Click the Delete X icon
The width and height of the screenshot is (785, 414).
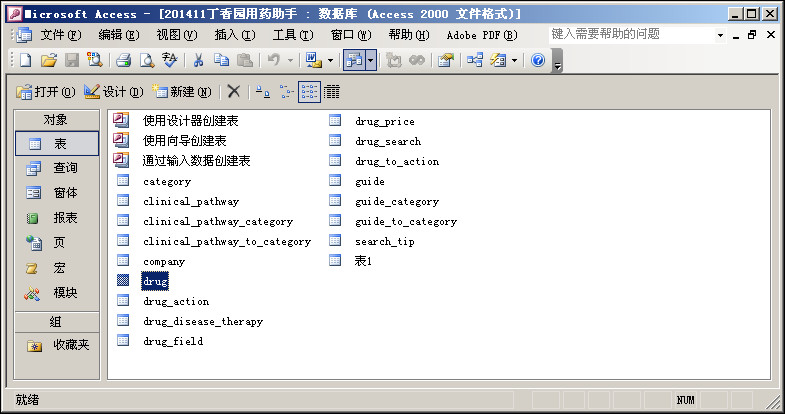(234, 92)
